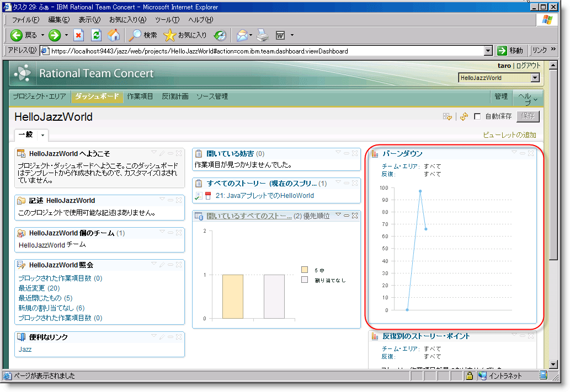
Task: Close the バーンダウン viewlet with its X icon
Action: [531, 153]
